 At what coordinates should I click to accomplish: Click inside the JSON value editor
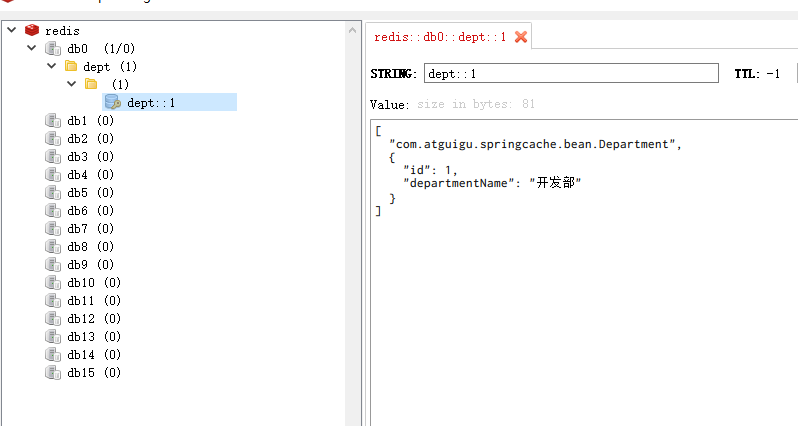pos(584,272)
